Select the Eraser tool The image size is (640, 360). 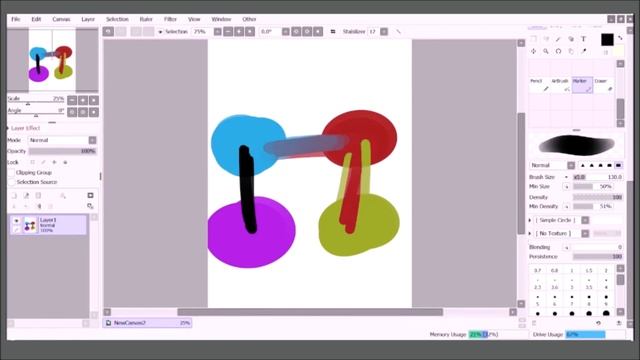pyautogui.click(x=604, y=85)
